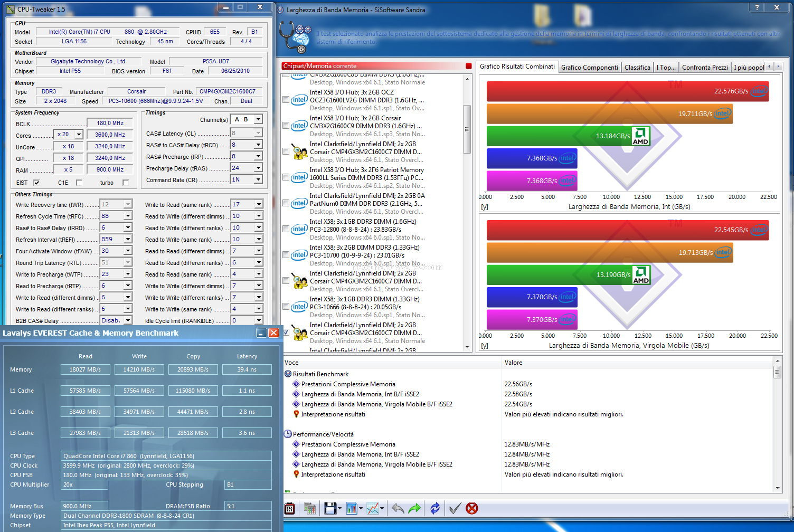Switch to Confronta Prezzi tab
794x532 pixels.
[705, 68]
